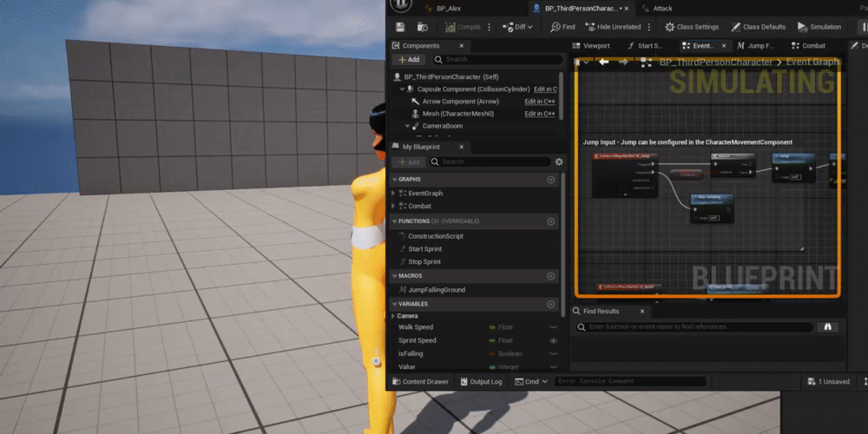Viewport: 868px width, 434px height.
Task: Collapse the FUNCTIONS section
Action: pyautogui.click(x=394, y=220)
